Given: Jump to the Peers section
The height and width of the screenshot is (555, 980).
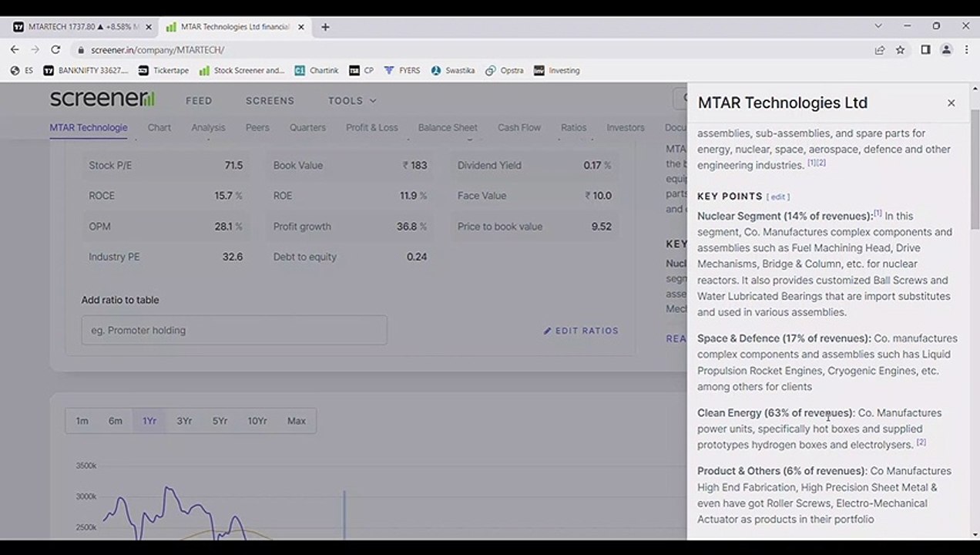Looking at the screenshot, I should tap(257, 128).
